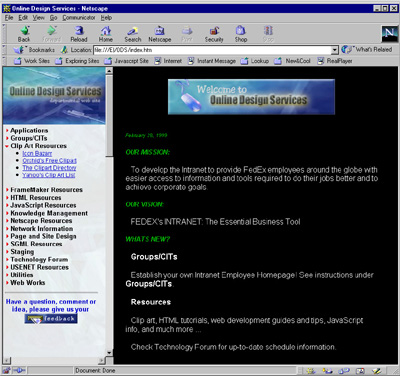Open the View menu
The width and height of the screenshot is (400, 376).
(x=39, y=18)
